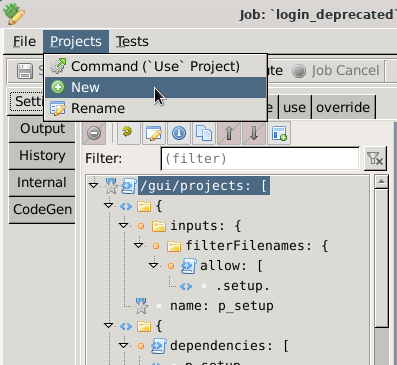Collapse the second { node above dependencies
This screenshot has height=365, width=397.
coord(109,325)
